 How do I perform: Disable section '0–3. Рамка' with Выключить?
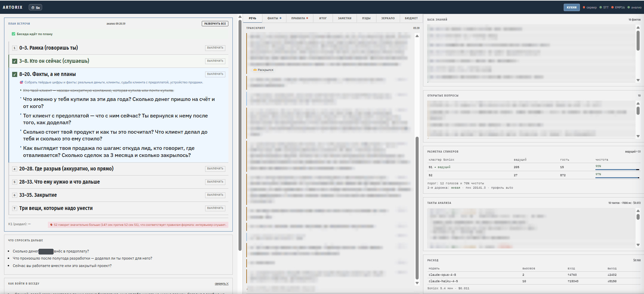[215, 48]
